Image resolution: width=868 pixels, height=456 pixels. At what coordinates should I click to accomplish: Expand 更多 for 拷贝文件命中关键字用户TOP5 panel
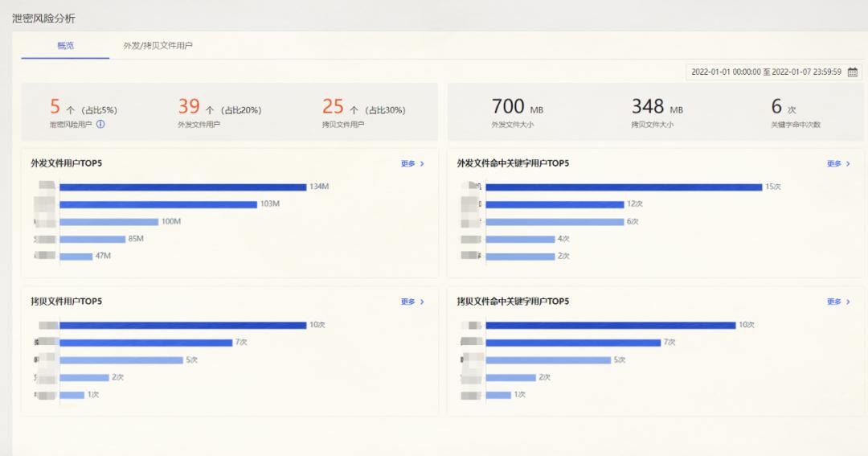[838, 302]
